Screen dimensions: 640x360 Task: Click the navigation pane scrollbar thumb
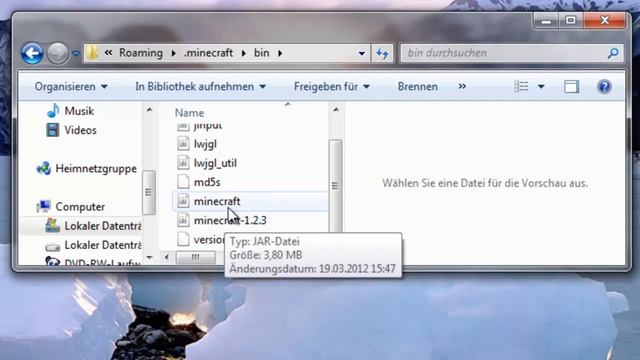click(149, 192)
